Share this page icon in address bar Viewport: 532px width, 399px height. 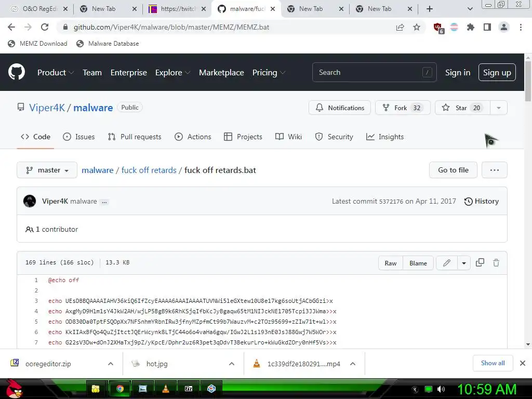tap(400, 27)
